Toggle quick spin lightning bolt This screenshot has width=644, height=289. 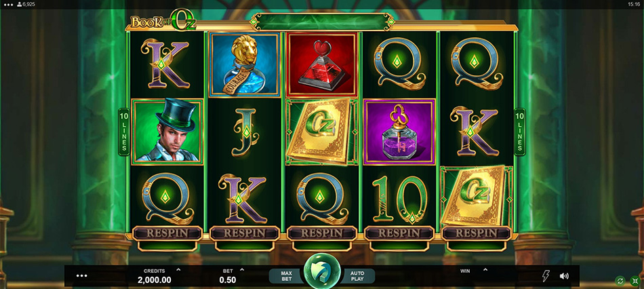pyautogui.click(x=546, y=276)
